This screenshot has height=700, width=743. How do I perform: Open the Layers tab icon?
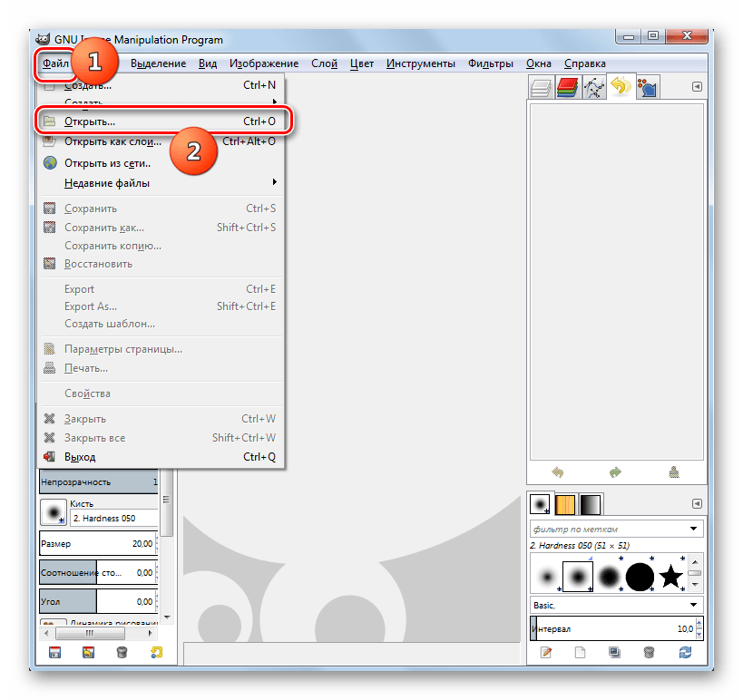[542, 87]
